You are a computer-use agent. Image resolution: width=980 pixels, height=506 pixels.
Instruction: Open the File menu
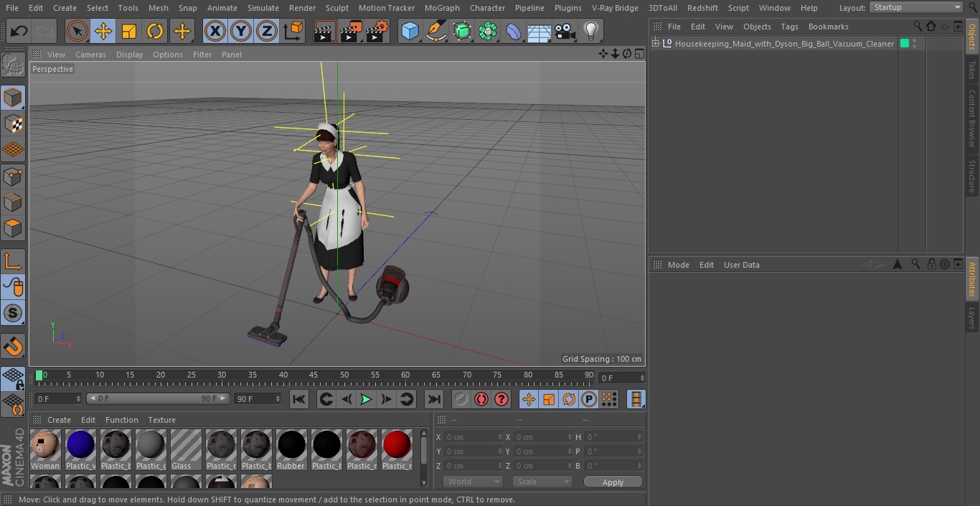point(12,7)
